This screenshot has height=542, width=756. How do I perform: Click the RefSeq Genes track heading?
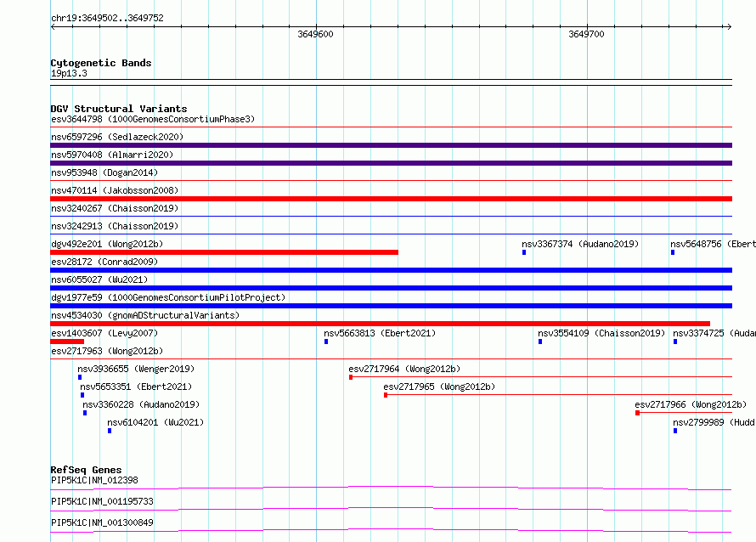coord(86,470)
